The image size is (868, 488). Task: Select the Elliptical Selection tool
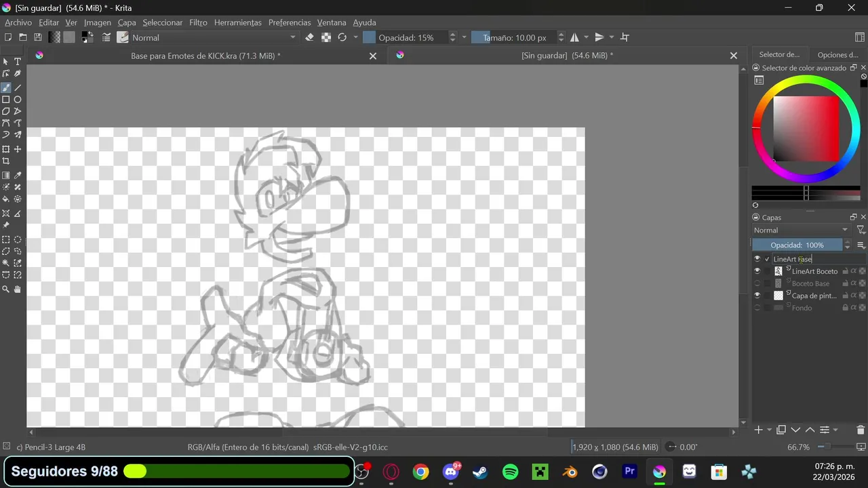click(x=18, y=240)
